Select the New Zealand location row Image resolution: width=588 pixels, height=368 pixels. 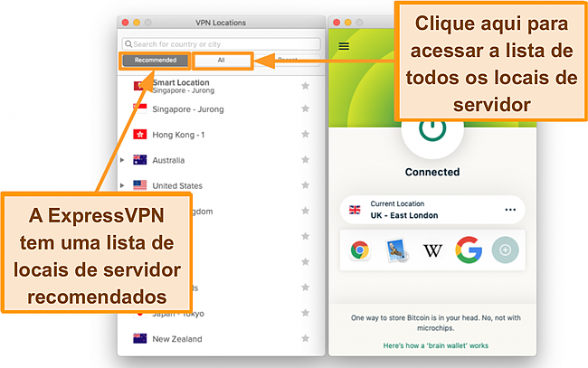(x=222, y=339)
